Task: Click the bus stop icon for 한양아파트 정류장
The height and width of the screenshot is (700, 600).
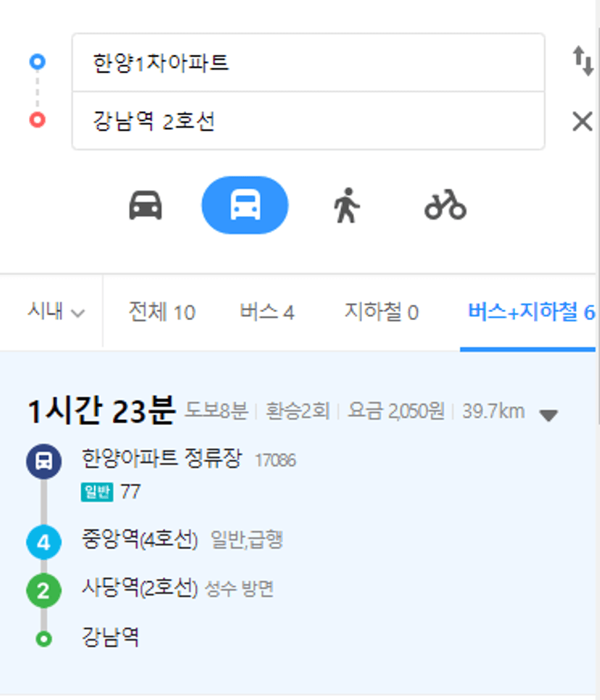Action: (44, 461)
